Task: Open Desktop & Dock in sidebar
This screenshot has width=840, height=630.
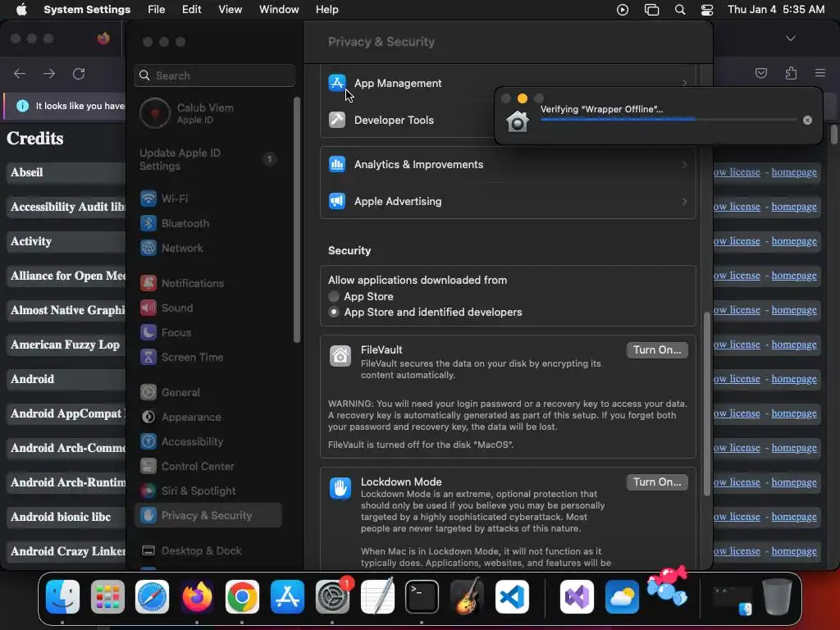Action: click(x=209, y=550)
